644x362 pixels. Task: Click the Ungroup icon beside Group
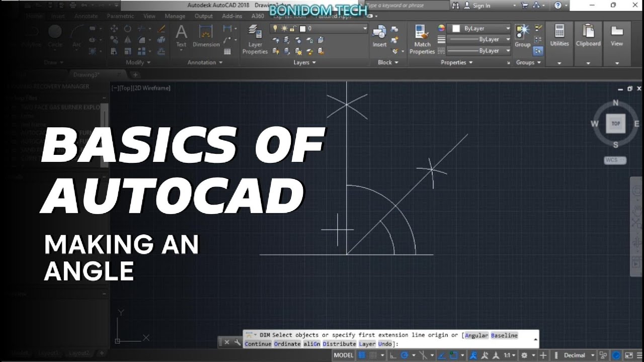(538, 29)
